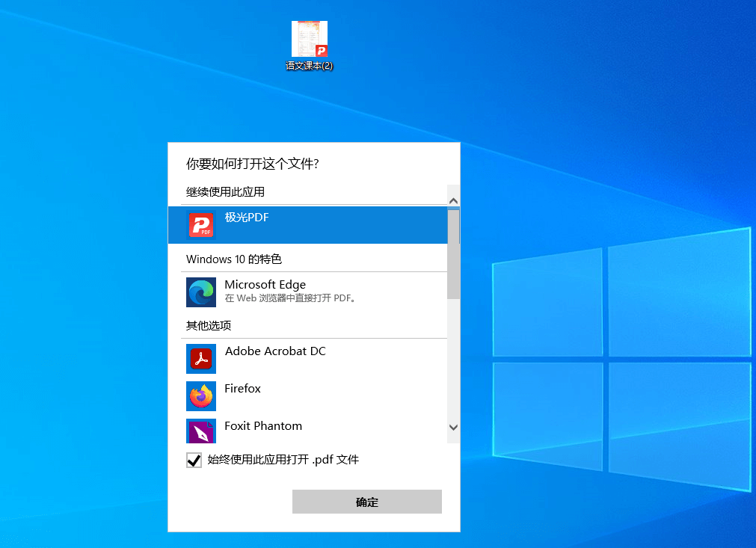756x548 pixels.
Task: Click the 极光PDF app icon
Action: pos(201,225)
